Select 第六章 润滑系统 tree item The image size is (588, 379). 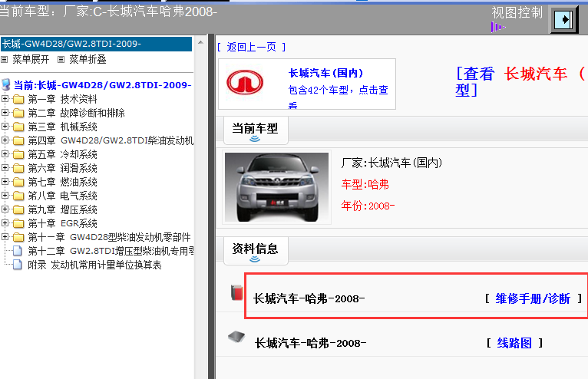pos(63,168)
